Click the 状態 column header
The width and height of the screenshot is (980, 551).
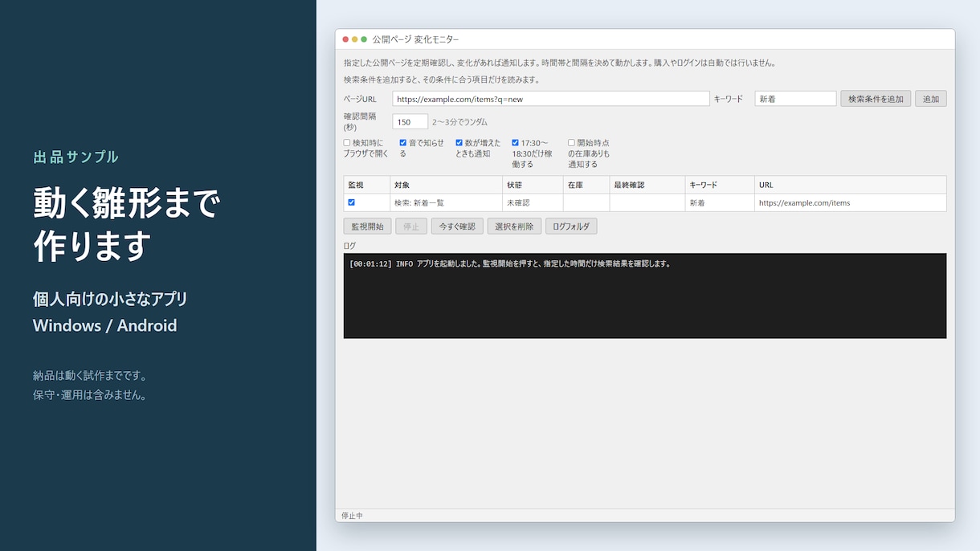[x=533, y=185]
